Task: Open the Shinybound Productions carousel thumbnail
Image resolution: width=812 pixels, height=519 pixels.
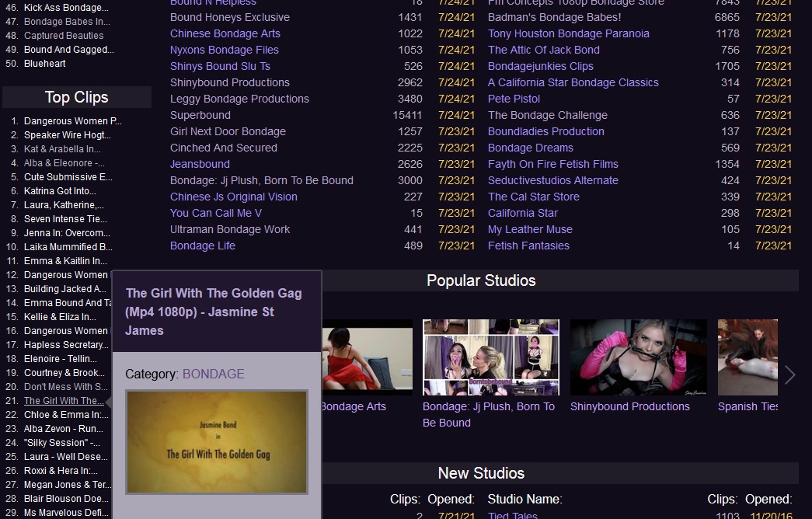Action: pos(638,357)
